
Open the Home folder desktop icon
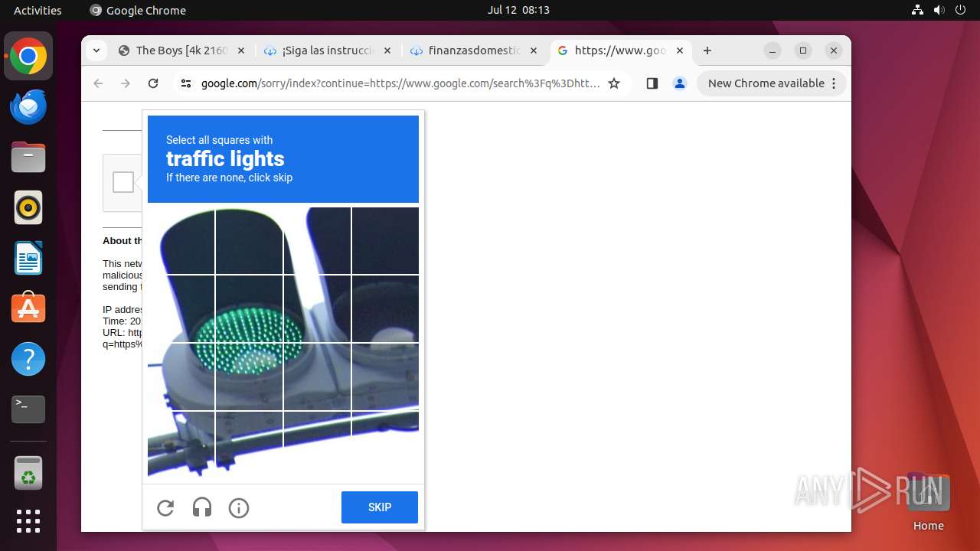click(928, 502)
